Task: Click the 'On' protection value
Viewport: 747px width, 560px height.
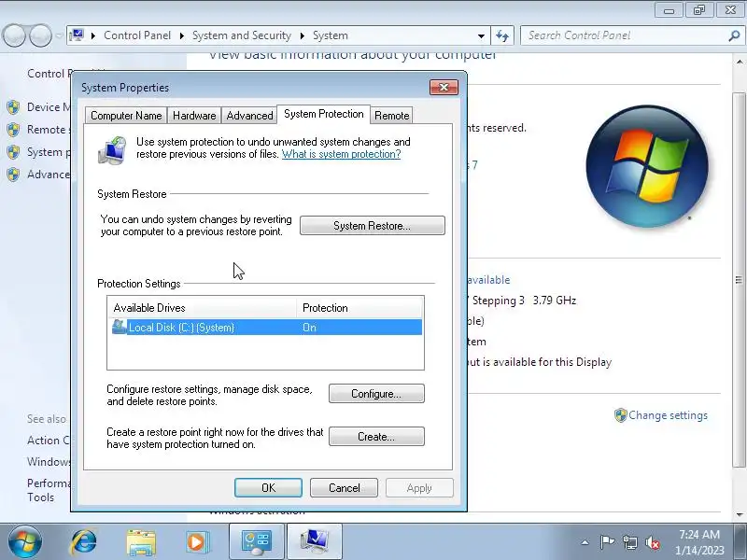Action: [309, 328]
